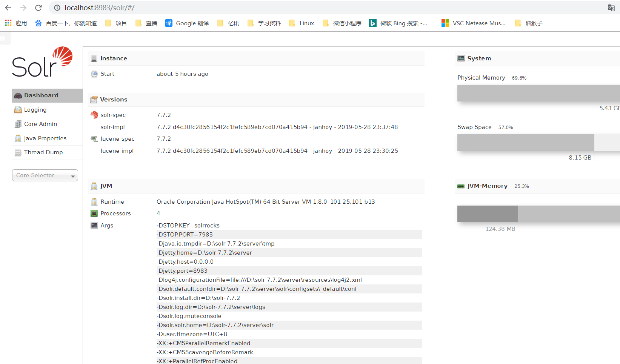The height and width of the screenshot is (364, 620).
Task: Click the site info icon in address bar
Action: pos(57,8)
